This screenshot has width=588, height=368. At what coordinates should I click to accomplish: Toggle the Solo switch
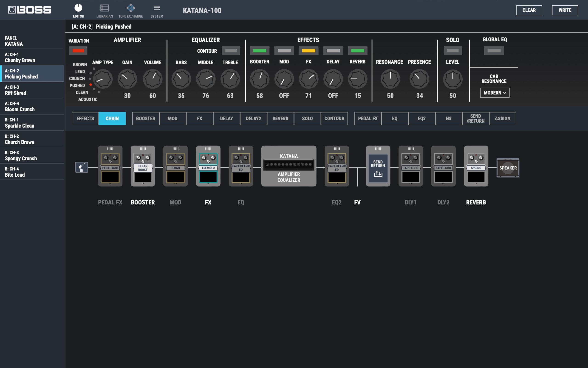point(453,51)
